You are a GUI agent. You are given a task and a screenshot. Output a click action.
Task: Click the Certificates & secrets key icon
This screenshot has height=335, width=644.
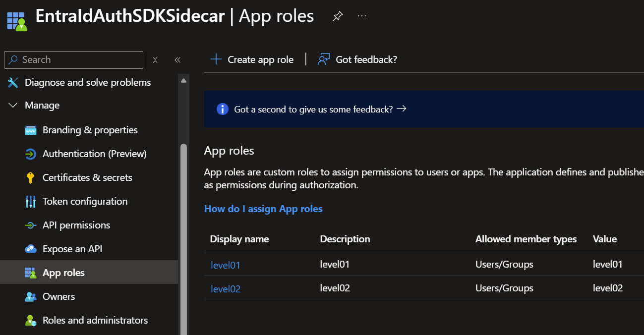pyautogui.click(x=31, y=178)
